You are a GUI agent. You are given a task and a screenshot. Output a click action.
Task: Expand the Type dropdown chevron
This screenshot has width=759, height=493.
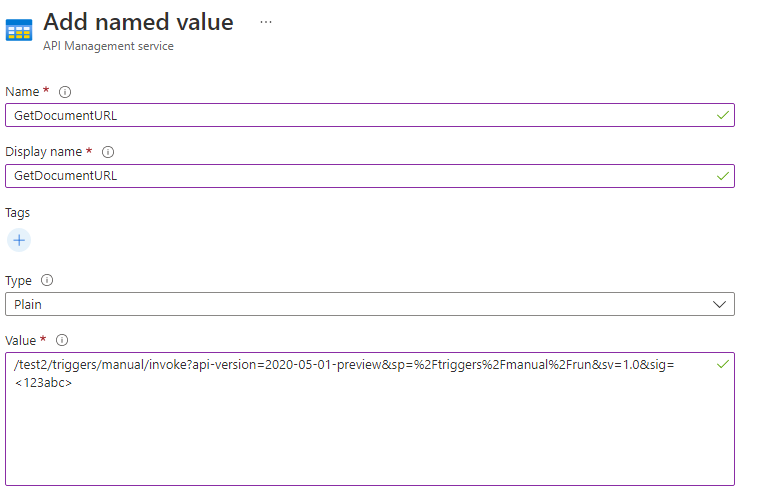click(718, 304)
